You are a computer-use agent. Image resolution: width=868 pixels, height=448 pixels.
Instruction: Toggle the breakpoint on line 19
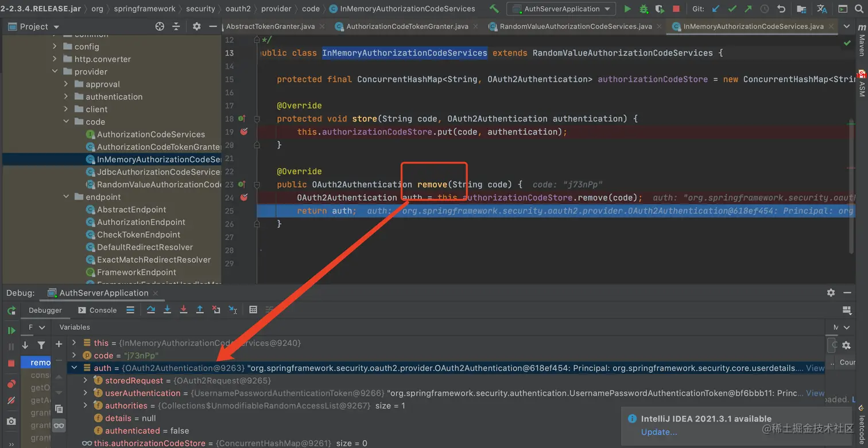244,132
